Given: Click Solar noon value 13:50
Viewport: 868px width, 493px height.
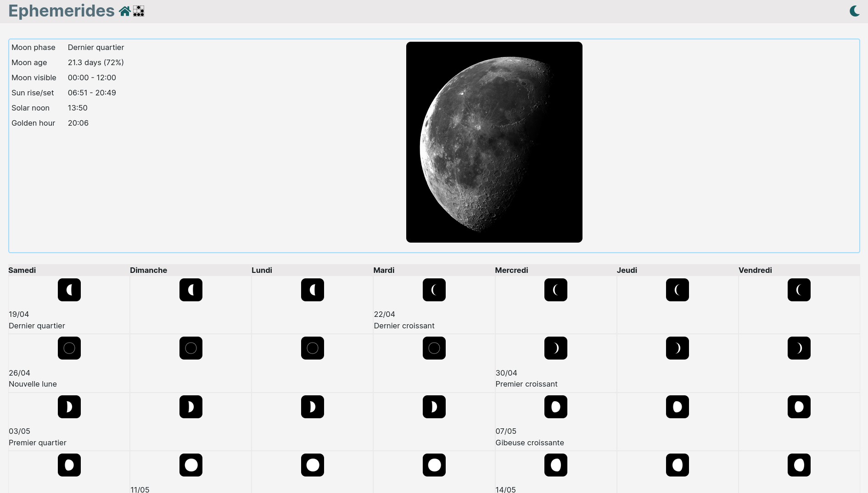Looking at the screenshot, I should coord(78,108).
